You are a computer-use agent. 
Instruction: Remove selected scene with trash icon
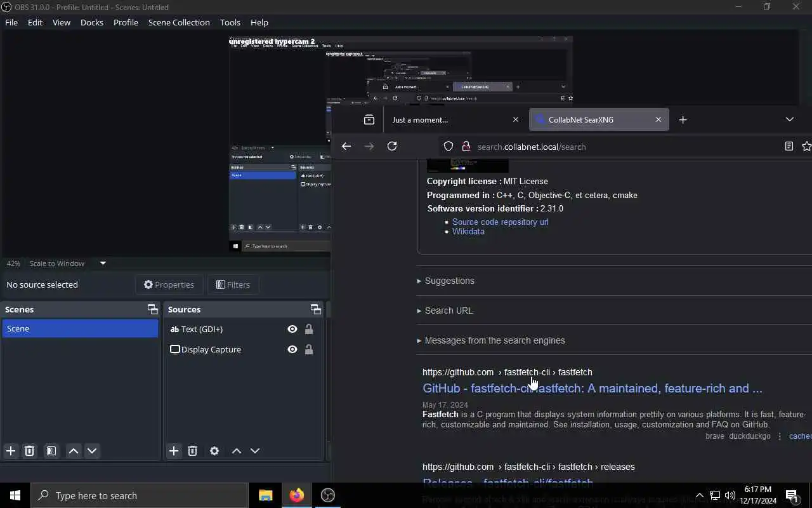point(29,451)
